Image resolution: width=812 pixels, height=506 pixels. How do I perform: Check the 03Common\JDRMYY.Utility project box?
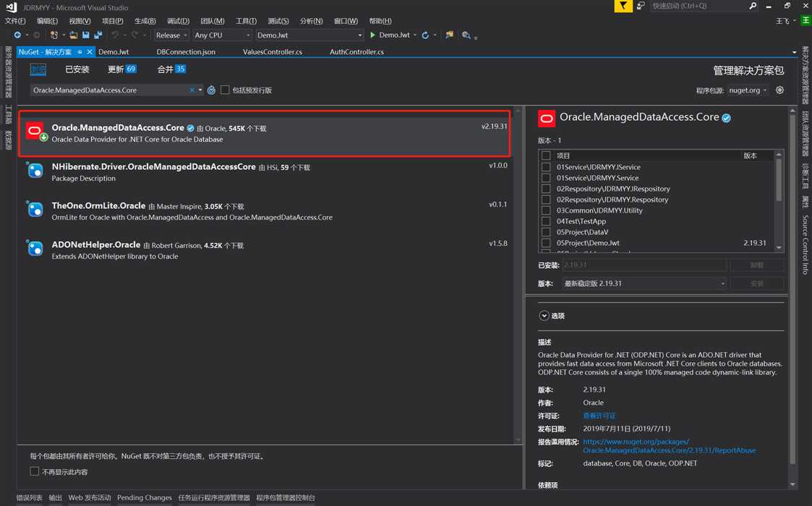(546, 210)
